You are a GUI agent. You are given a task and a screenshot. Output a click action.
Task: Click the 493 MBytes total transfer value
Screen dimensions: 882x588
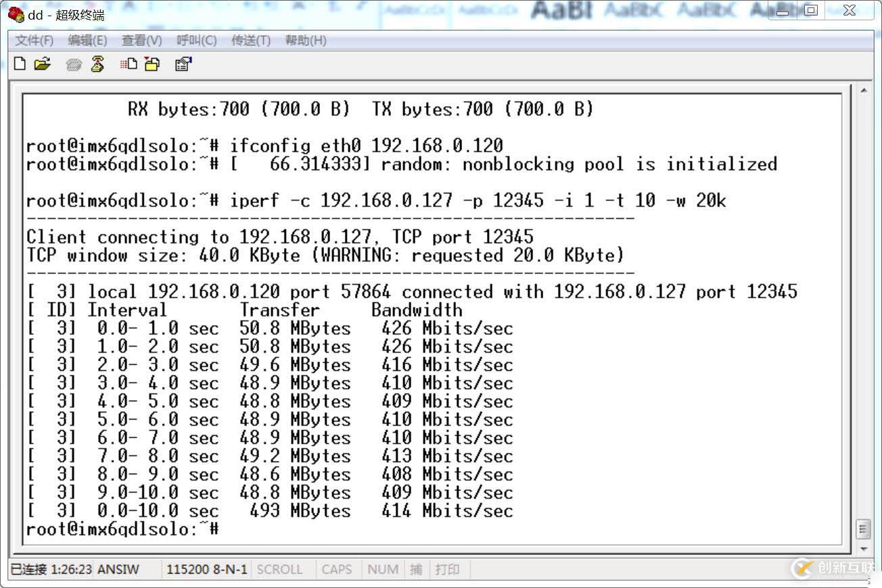tap(300, 511)
